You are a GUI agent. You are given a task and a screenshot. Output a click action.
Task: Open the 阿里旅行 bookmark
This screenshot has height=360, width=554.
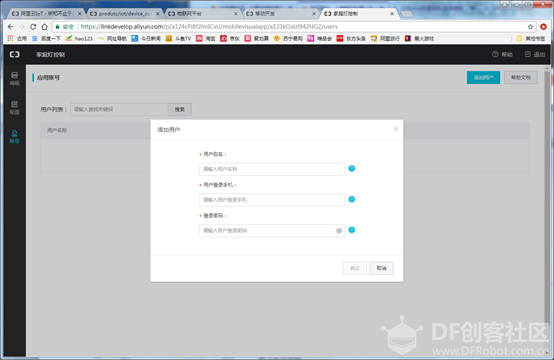(x=385, y=39)
